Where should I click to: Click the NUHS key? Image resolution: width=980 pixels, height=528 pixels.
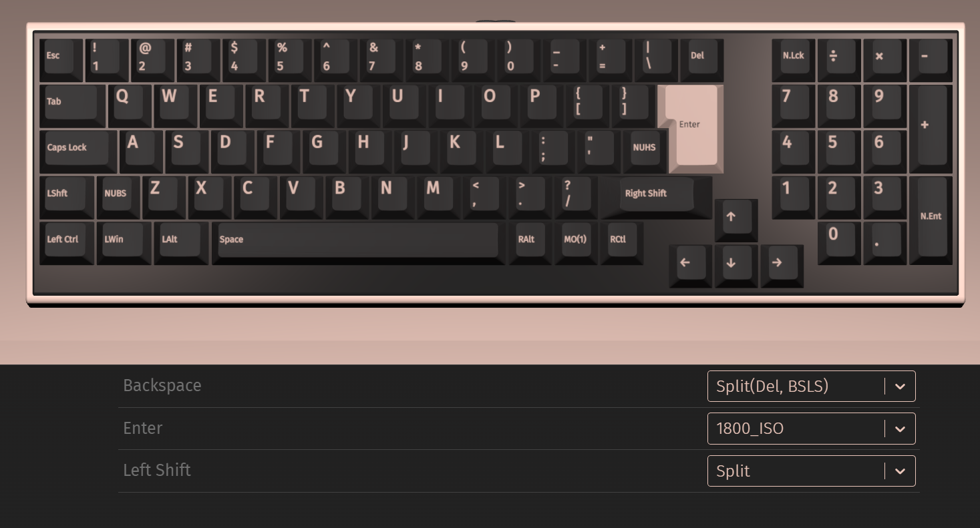tap(647, 152)
